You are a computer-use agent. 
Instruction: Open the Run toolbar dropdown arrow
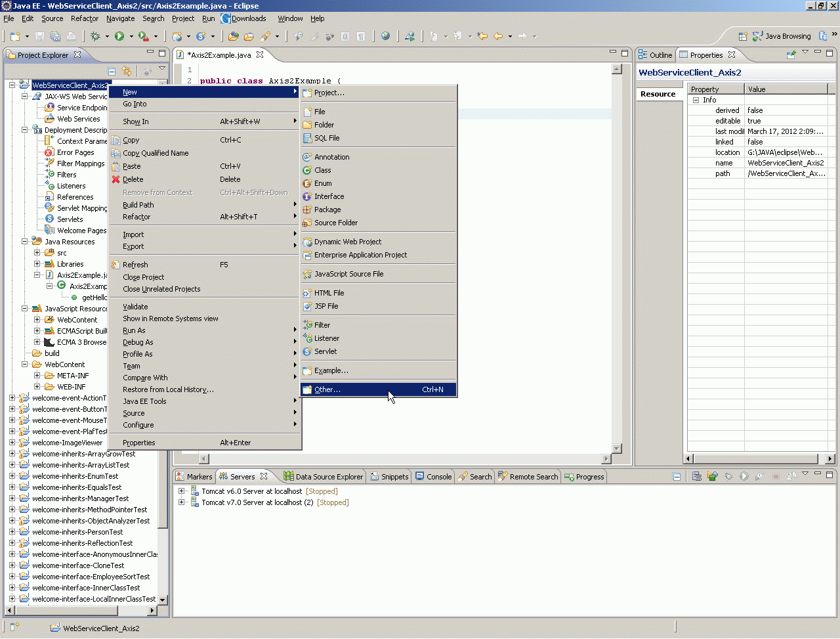(x=131, y=36)
